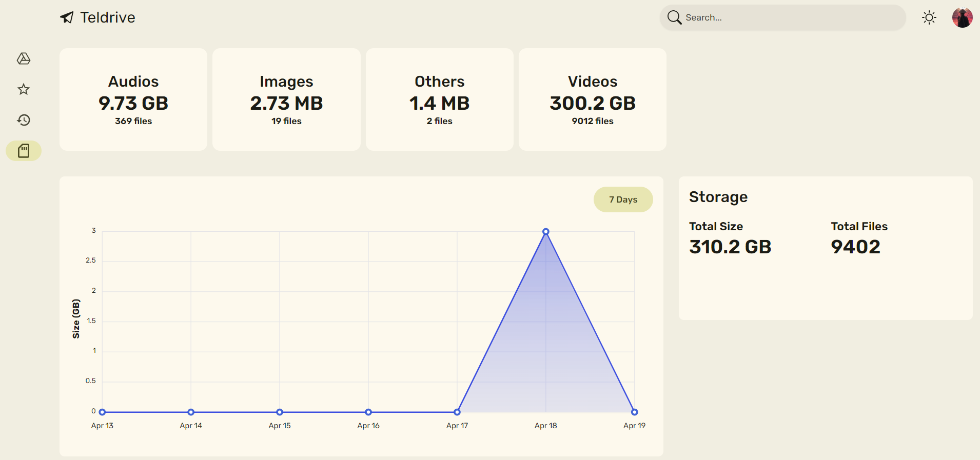
Task: Click the magnifier search icon
Action: 674,17
